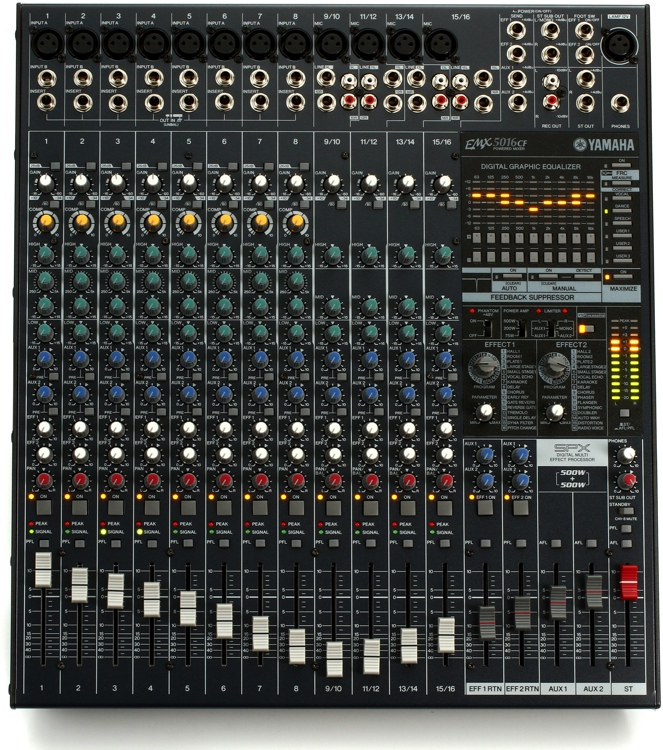Click the PHONES output jack
The height and width of the screenshot is (750, 663).
click(x=620, y=104)
